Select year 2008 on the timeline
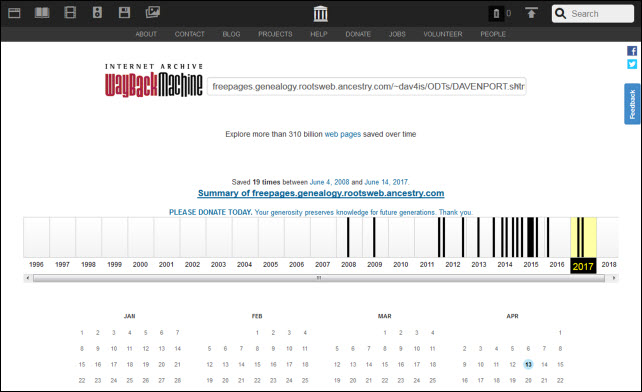The image size is (642, 392). [349, 265]
